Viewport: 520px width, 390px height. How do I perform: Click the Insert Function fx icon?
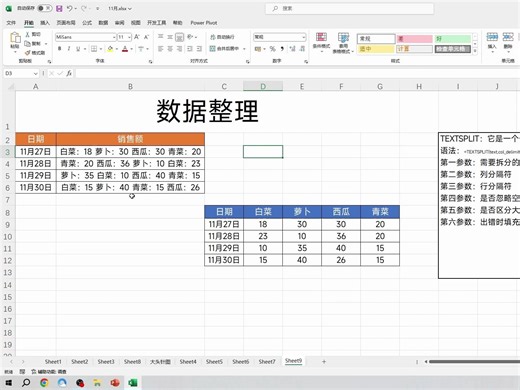pos(69,73)
